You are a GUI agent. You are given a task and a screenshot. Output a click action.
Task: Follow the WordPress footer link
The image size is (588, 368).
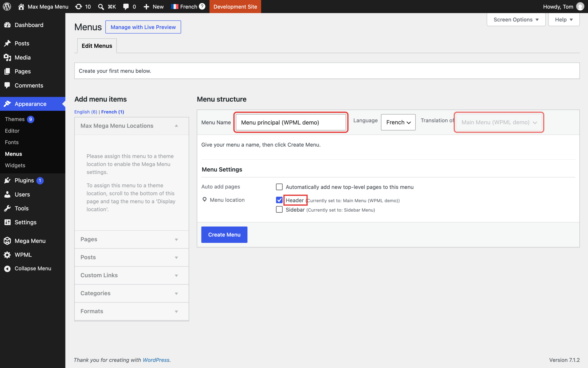pos(156,360)
